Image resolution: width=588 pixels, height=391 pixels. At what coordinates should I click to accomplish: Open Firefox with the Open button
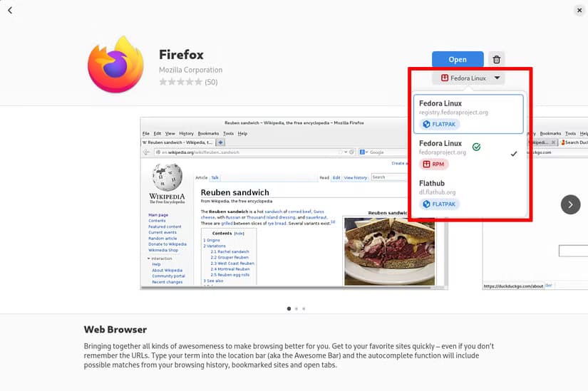458,59
